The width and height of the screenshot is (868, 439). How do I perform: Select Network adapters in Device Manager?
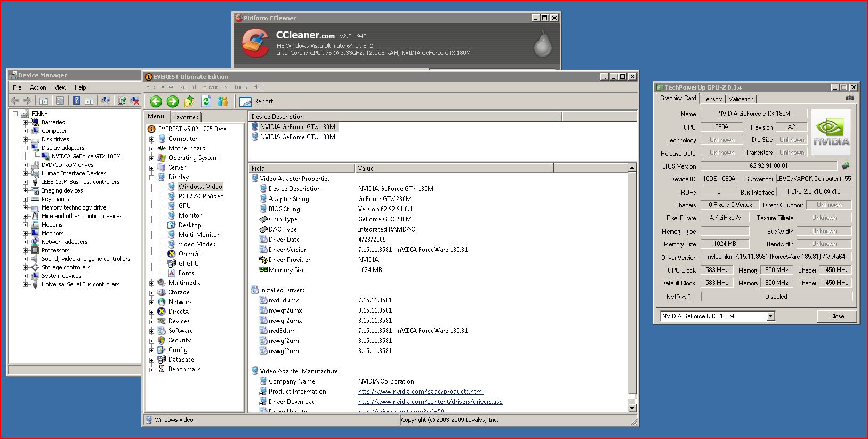point(65,242)
